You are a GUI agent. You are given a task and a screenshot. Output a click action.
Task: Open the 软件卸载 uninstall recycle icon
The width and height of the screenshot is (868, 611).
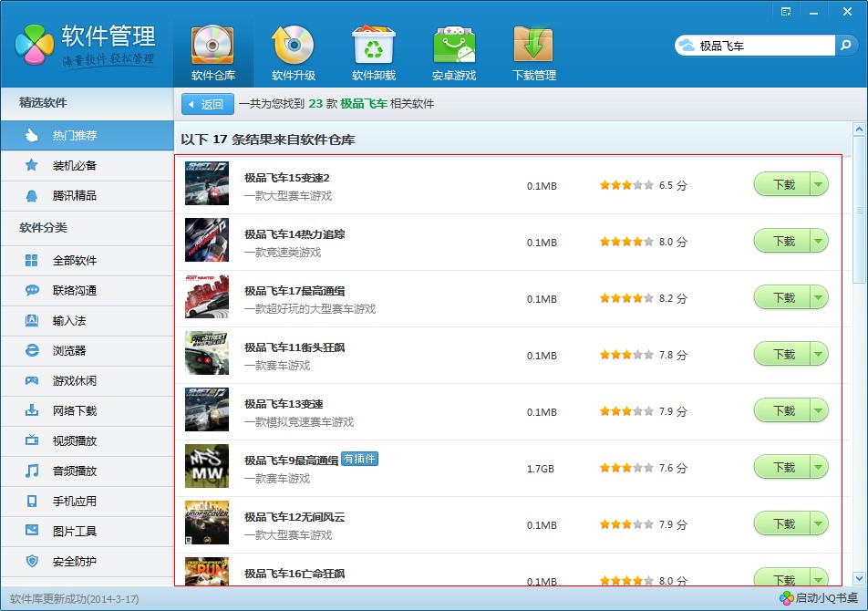[373, 46]
